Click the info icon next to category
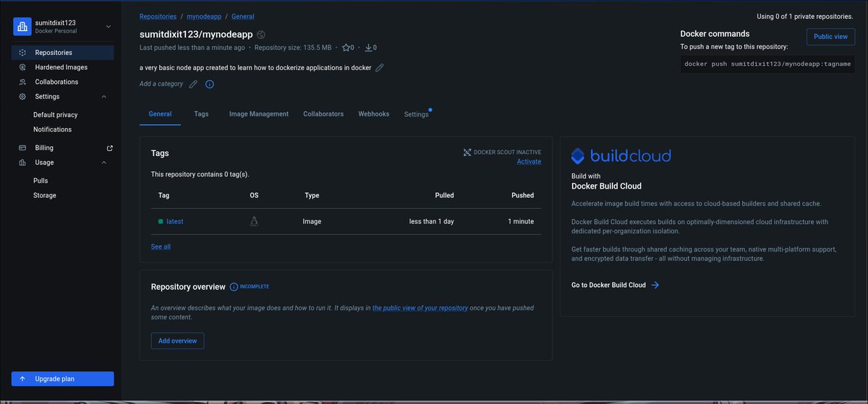 [210, 84]
